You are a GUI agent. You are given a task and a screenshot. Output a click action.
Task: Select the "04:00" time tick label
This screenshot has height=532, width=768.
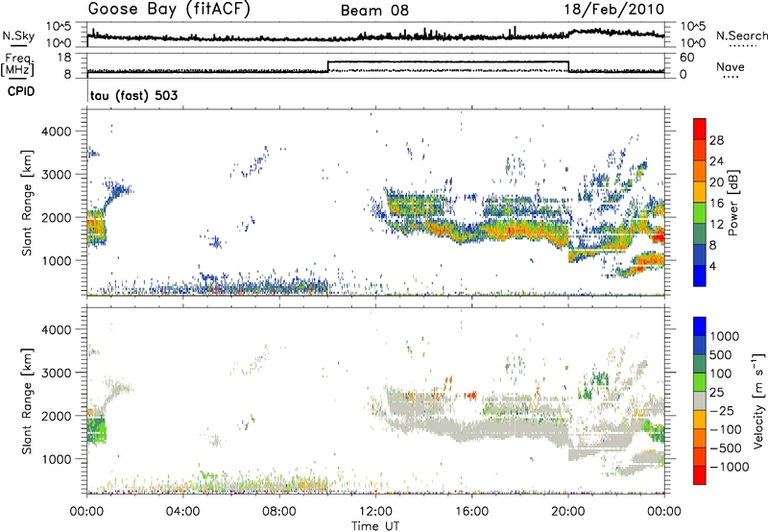coord(183,512)
